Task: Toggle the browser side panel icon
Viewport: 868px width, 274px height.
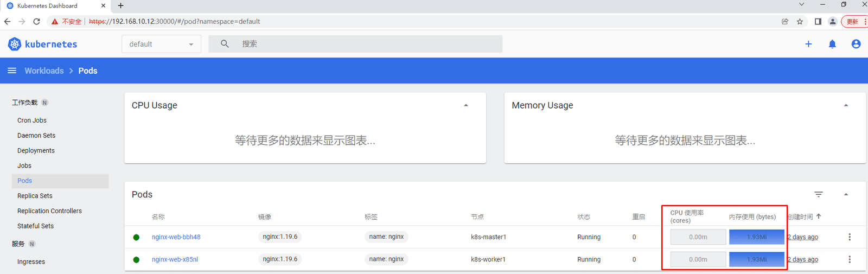Action: (x=818, y=22)
